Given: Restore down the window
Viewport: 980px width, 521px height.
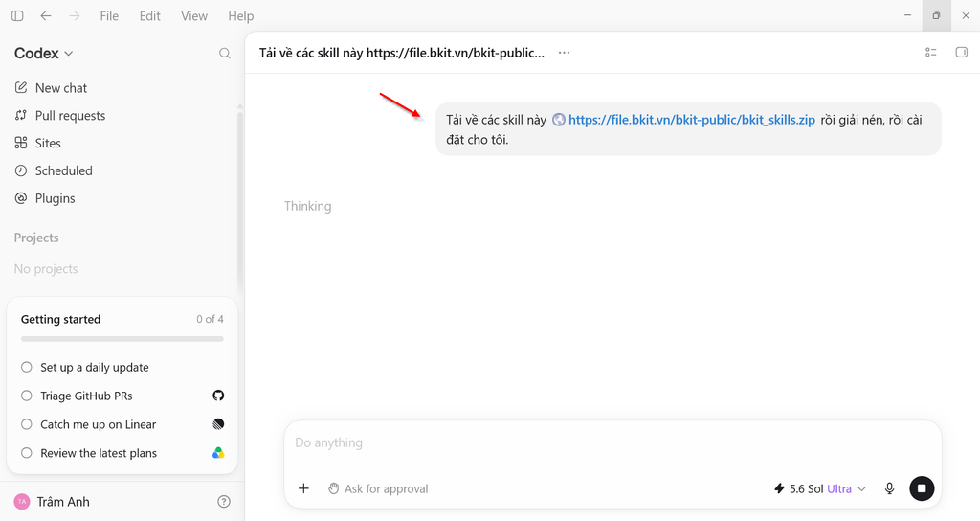Looking at the screenshot, I should [936, 15].
